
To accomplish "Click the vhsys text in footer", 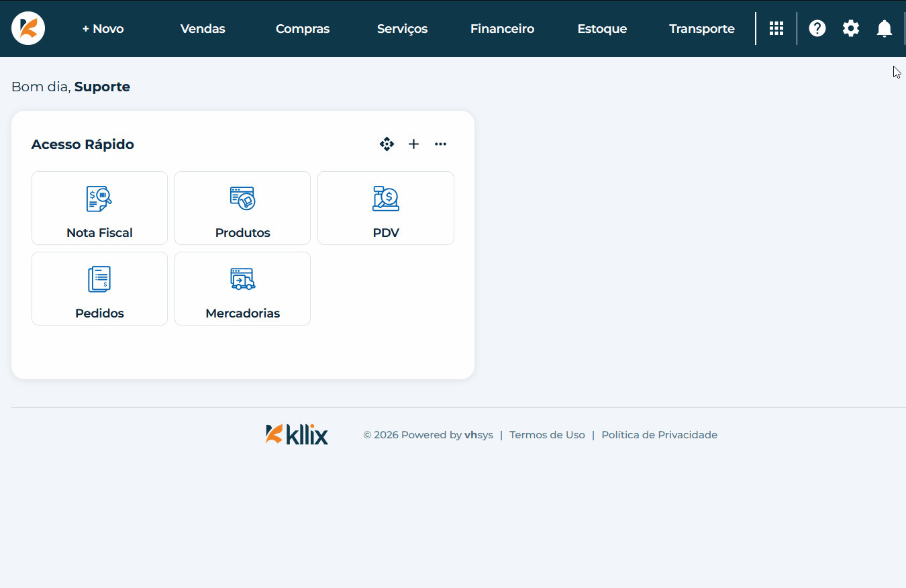I will click(x=479, y=435).
